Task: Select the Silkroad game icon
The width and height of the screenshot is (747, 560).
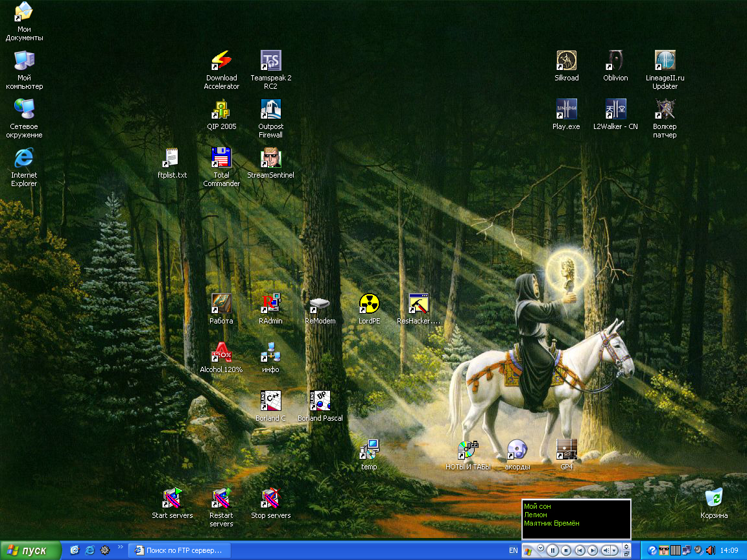Action: pyautogui.click(x=566, y=62)
